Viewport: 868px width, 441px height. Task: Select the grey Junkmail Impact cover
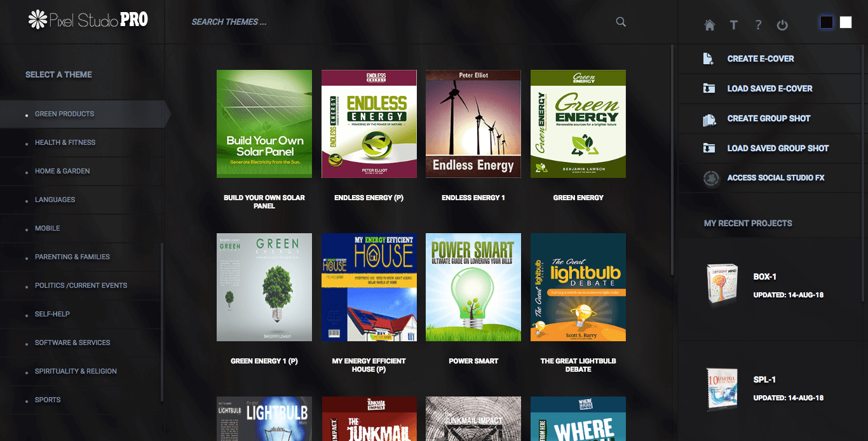473,419
